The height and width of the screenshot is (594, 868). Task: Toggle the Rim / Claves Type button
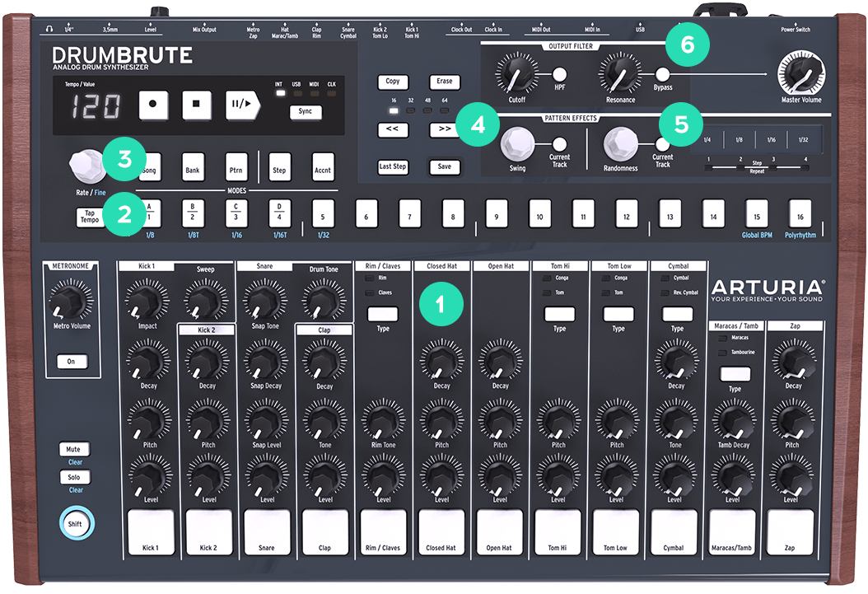point(382,314)
